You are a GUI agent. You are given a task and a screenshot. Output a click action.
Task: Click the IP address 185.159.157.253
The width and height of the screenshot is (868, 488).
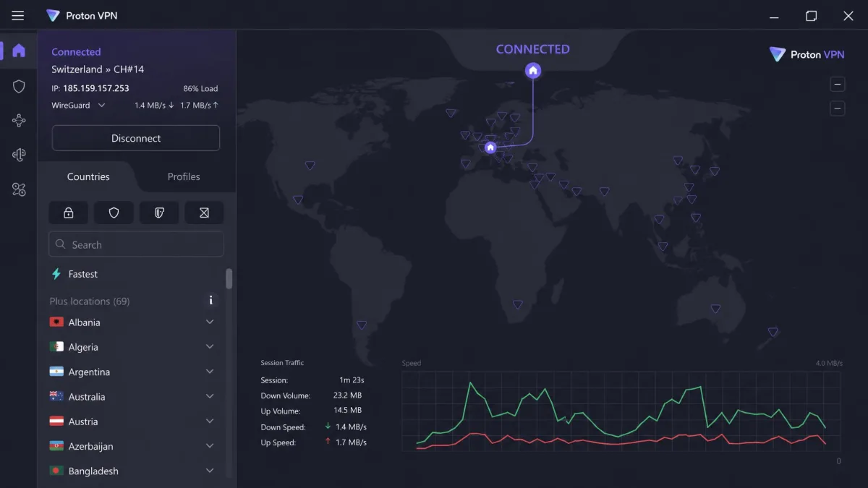coord(96,88)
